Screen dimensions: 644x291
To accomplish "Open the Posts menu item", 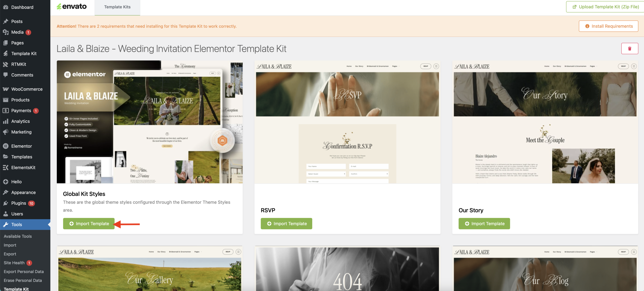I will tap(17, 21).
